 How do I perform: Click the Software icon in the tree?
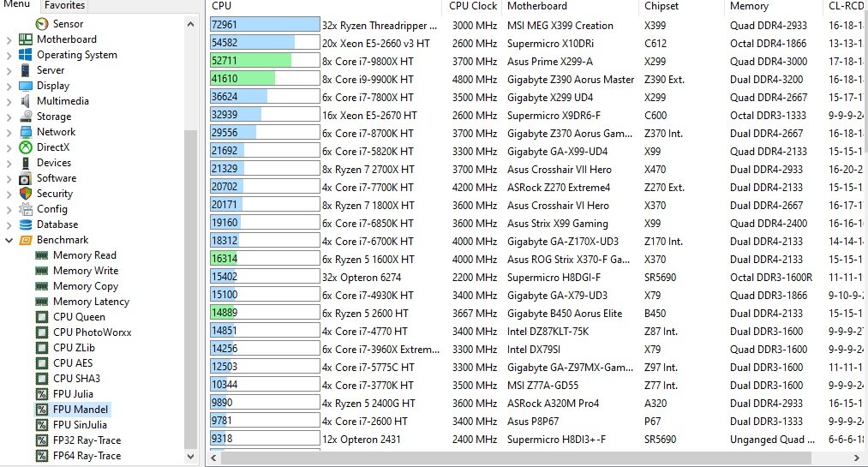[26, 178]
